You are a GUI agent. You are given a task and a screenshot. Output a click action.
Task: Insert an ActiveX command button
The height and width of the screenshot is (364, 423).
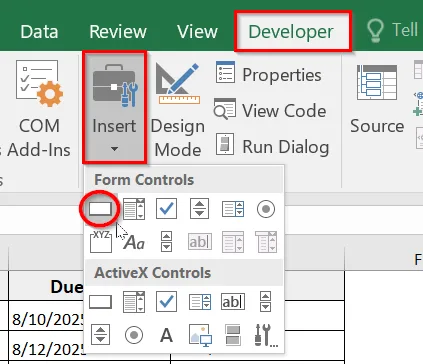100,302
